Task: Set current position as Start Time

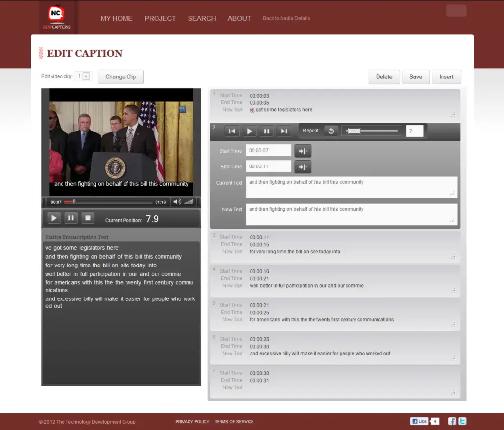Action: [x=302, y=150]
